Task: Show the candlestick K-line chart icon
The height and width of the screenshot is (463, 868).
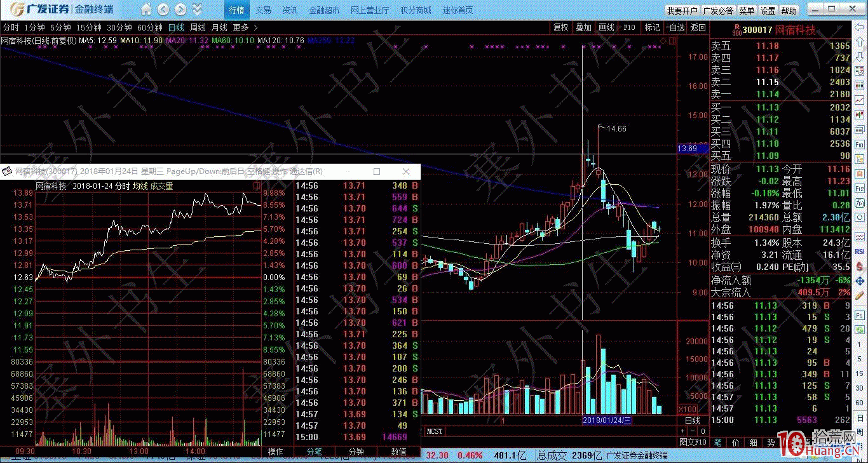Action: [860, 116]
